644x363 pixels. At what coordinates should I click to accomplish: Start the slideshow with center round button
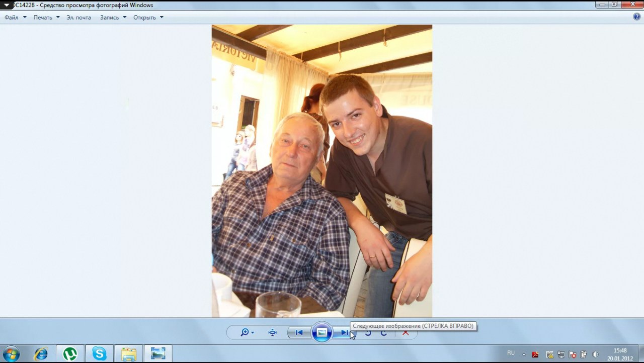(x=322, y=332)
